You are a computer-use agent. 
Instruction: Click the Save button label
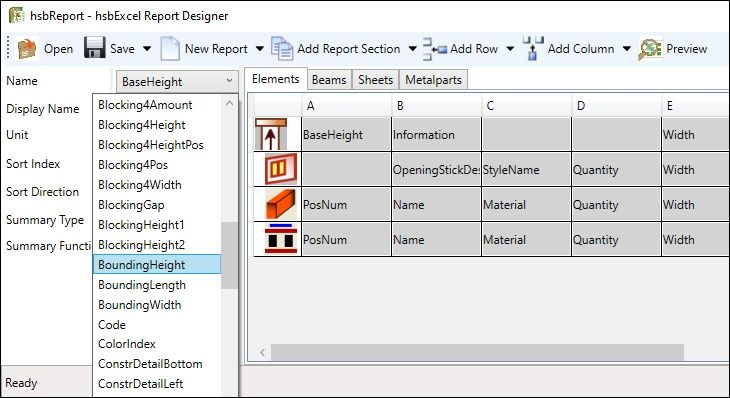tap(122, 49)
